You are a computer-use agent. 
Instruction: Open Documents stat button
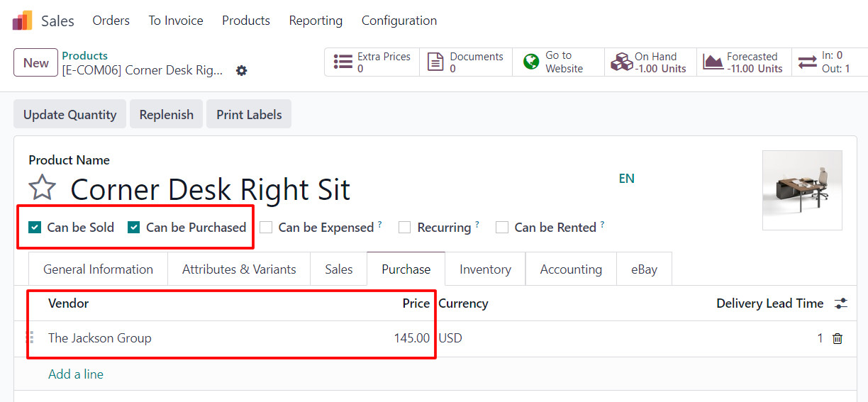point(466,62)
